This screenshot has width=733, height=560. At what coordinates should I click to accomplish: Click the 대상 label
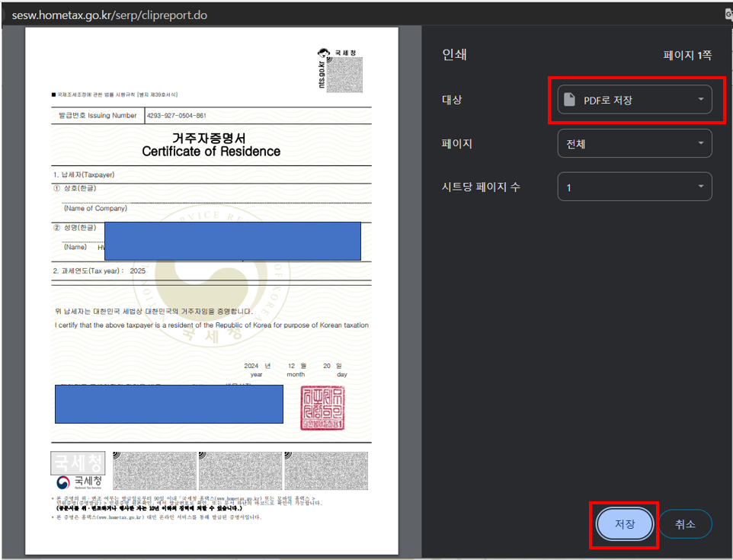pos(452,100)
